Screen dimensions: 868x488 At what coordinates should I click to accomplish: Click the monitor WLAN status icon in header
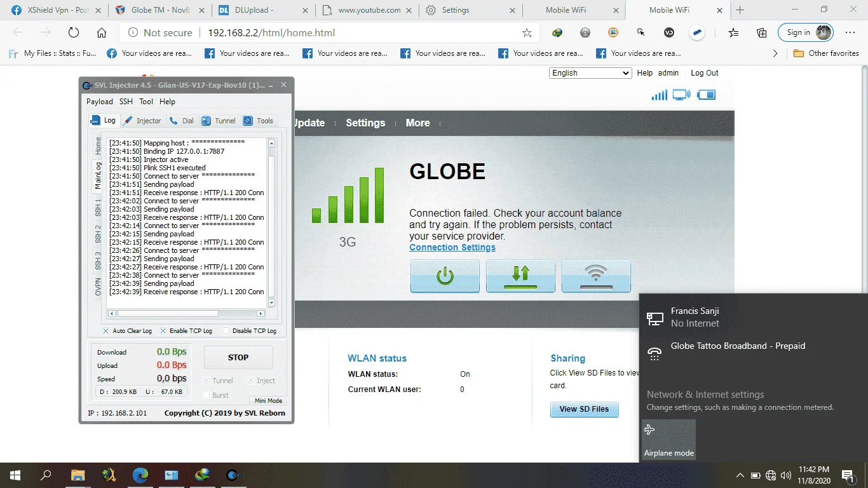click(x=681, y=95)
